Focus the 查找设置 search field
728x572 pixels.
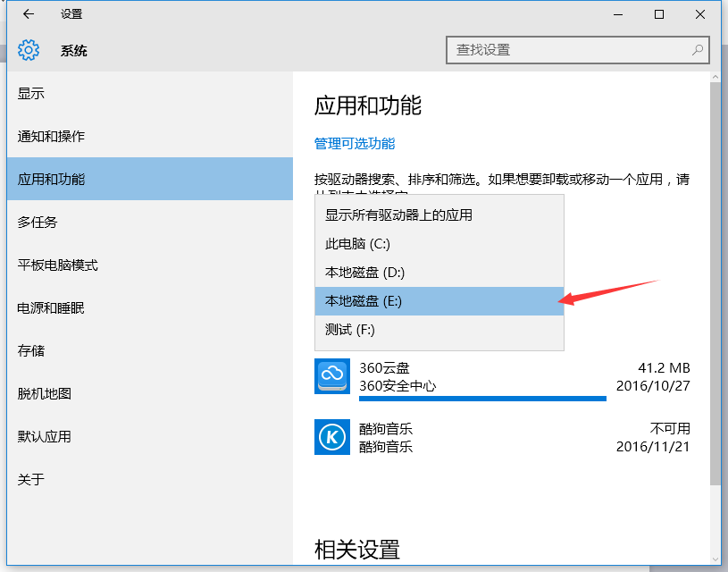pos(578,50)
